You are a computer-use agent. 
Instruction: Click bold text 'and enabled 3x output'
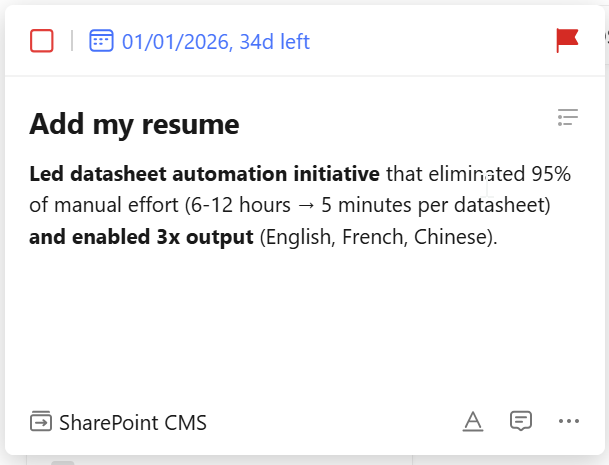click(140, 239)
